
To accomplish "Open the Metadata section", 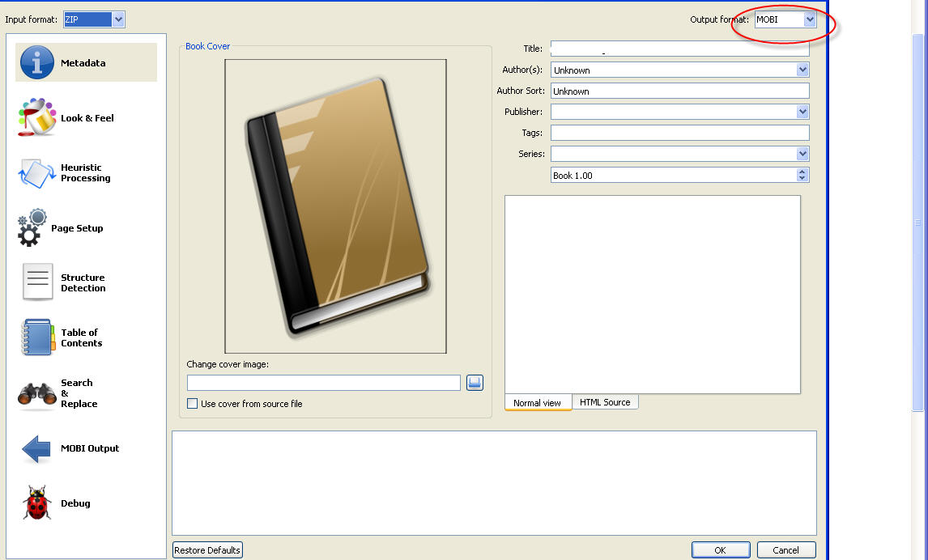I will pyautogui.click(x=86, y=62).
